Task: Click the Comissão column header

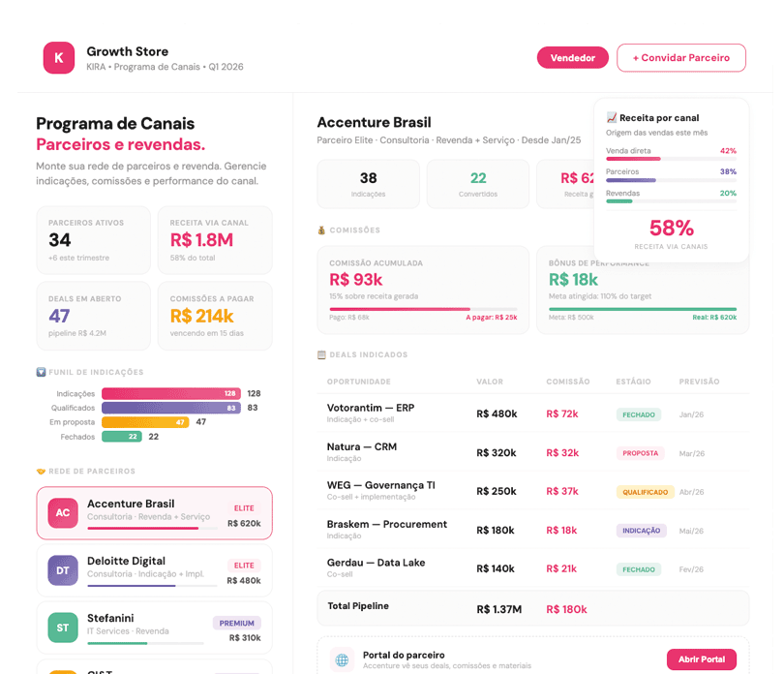Action: (567, 382)
